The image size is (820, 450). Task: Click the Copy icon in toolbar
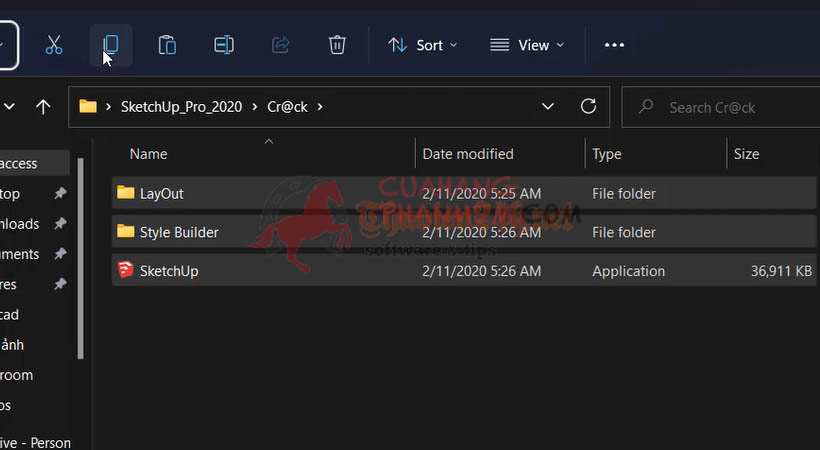click(110, 45)
